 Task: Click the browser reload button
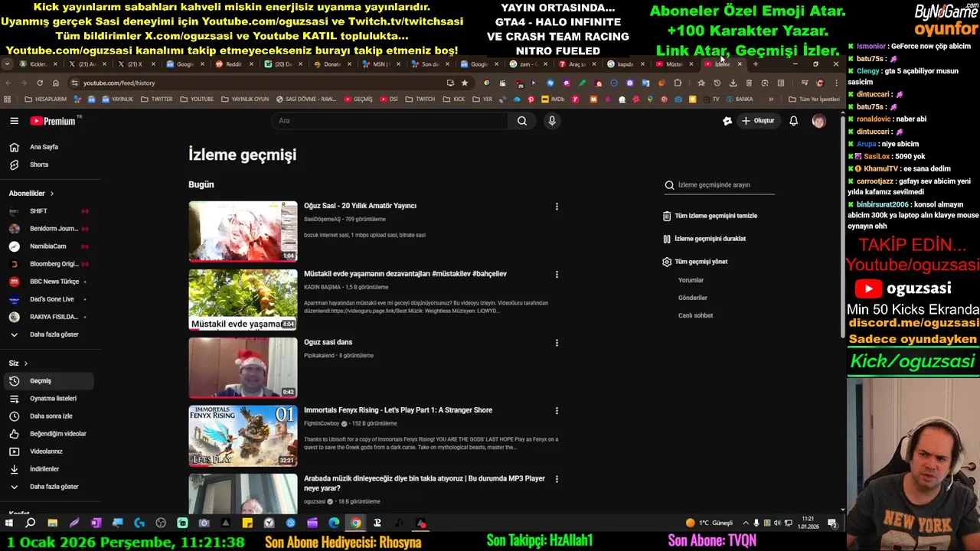[x=40, y=83]
